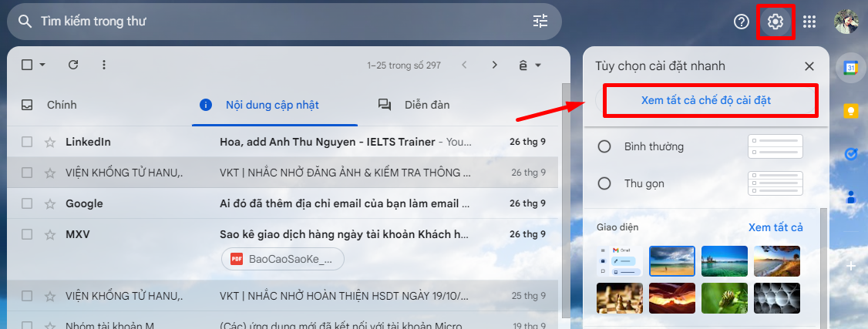Click the 1–25 trong số 297 counter
This screenshot has width=868, height=329.
pos(404,65)
